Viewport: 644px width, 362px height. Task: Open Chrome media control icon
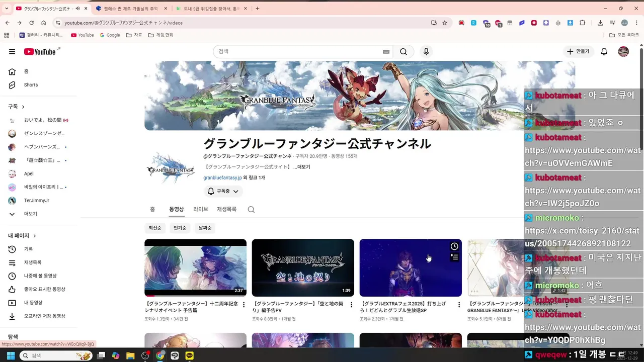click(612, 23)
